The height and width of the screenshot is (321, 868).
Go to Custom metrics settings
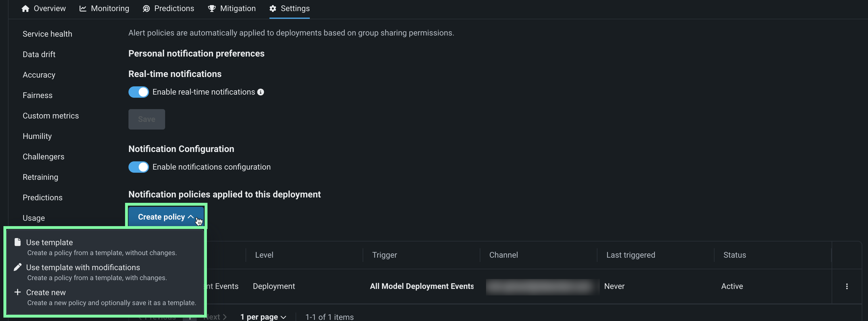click(x=51, y=116)
